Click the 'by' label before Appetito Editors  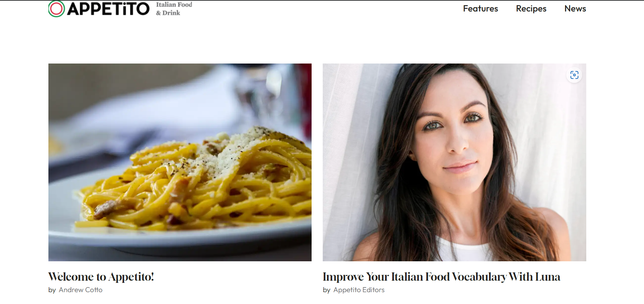pyautogui.click(x=327, y=290)
